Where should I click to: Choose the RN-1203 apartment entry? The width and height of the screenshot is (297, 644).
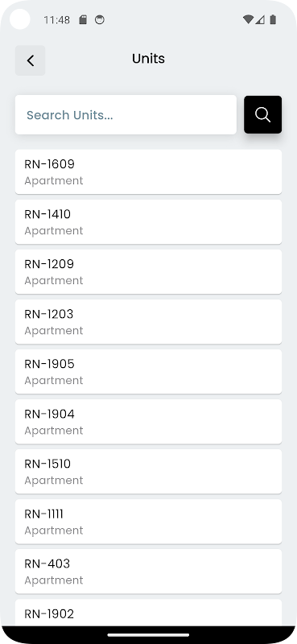coord(148,321)
